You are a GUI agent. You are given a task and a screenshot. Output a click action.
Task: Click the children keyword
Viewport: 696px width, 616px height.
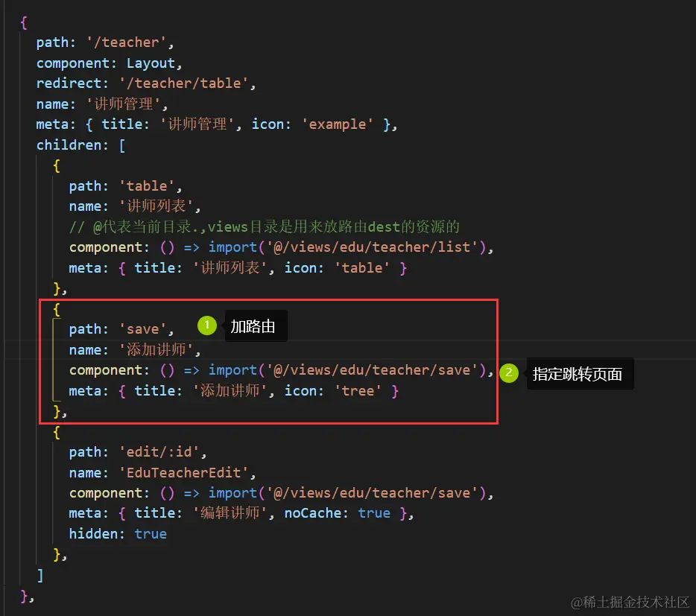pyautogui.click(x=69, y=145)
